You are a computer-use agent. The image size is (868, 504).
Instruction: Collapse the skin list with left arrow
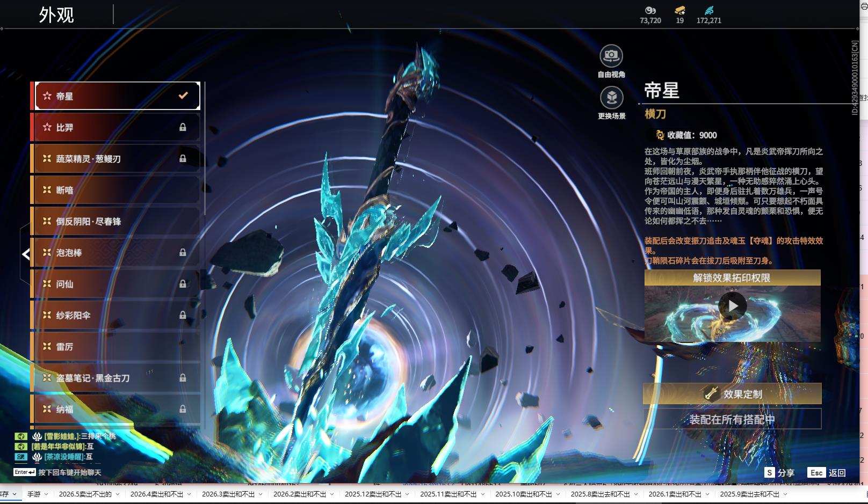pyautogui.click(x=25, y=254)
